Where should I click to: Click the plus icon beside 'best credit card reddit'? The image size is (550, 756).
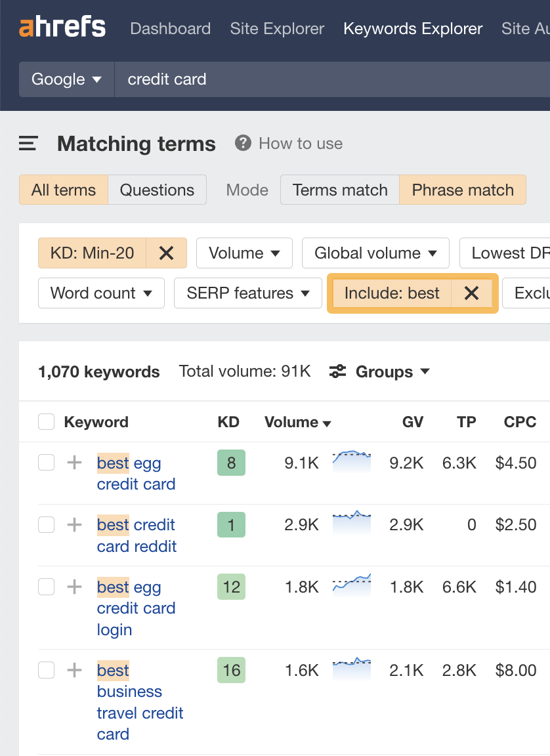click(x=74, y=525)
